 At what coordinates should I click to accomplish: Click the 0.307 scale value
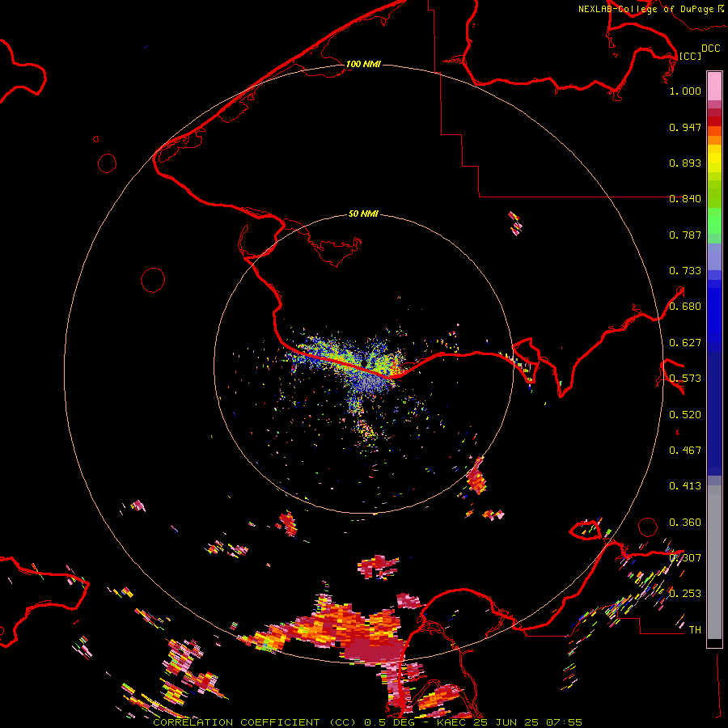coord(685,558)
